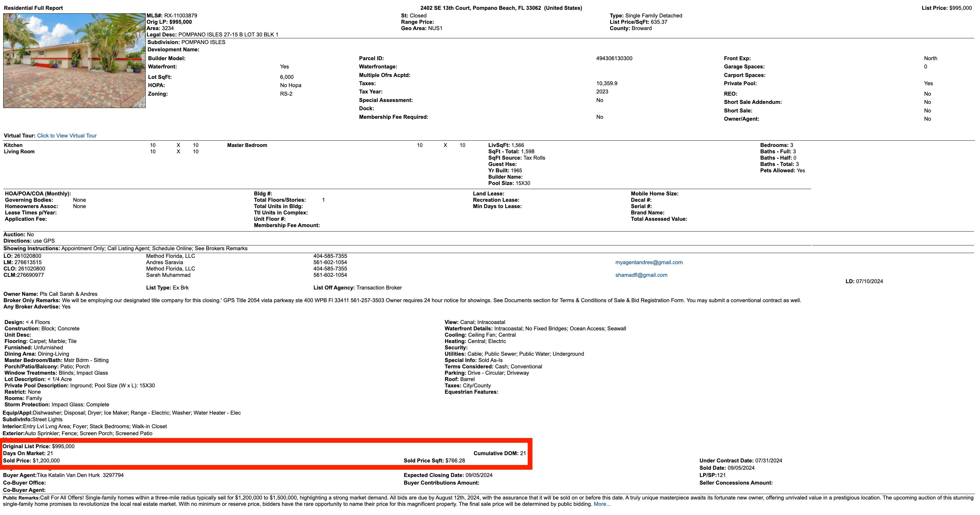980x515 pixels.
Task: Click the property address heading at top
Action: (501, 8)
